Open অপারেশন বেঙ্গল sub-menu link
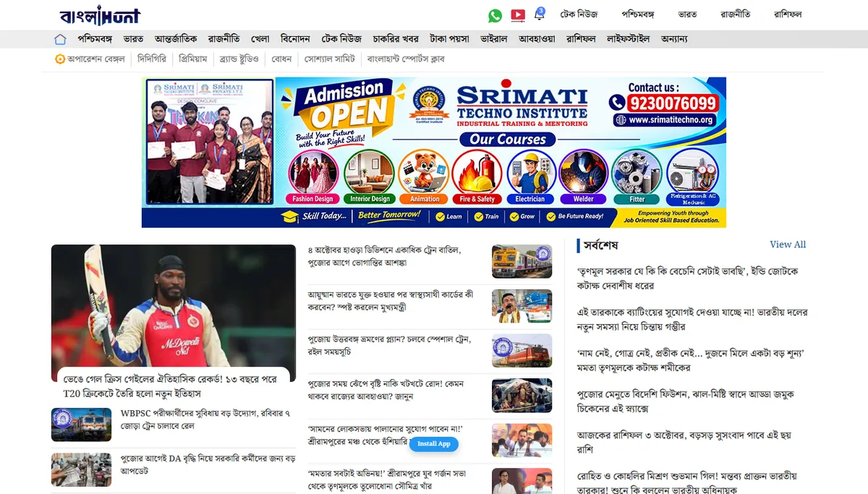Viewport: 868px width, 494px height. (96, 59)
